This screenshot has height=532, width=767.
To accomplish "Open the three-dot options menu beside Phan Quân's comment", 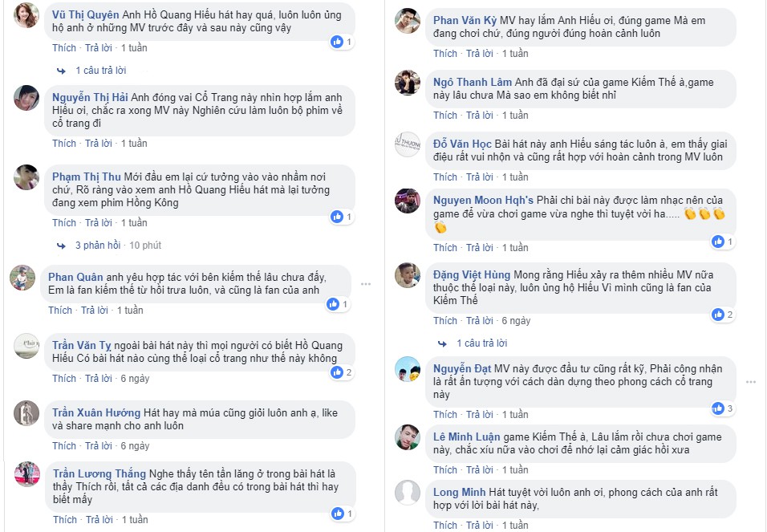I will point(366,284).
